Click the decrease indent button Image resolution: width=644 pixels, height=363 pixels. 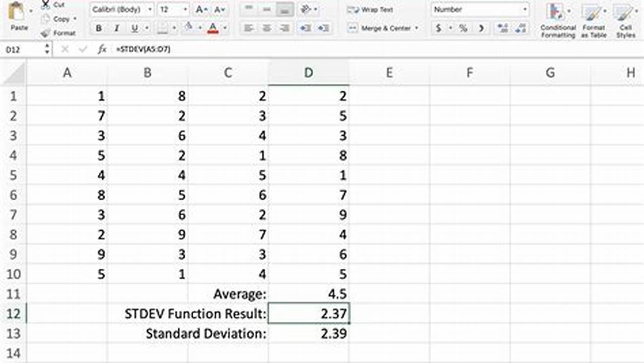[x=306, y=28]
